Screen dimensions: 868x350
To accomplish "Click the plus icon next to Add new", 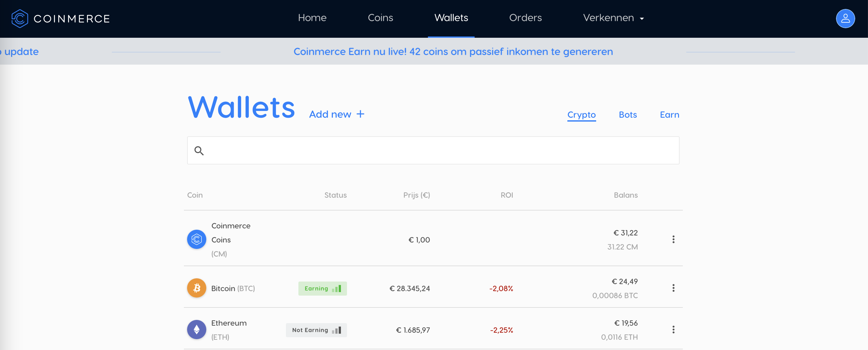I will [x=360, y=114].
